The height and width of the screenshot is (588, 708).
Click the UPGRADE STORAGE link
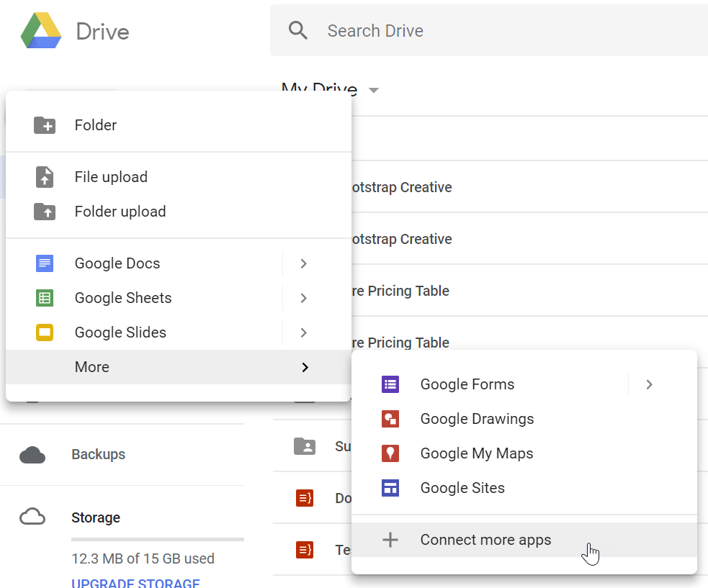tap(135, 582)
